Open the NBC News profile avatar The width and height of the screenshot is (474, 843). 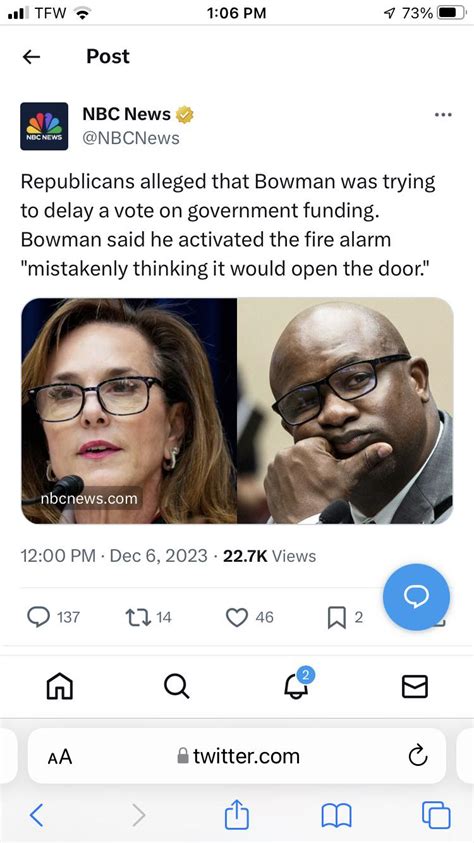(x=44, y=126)
